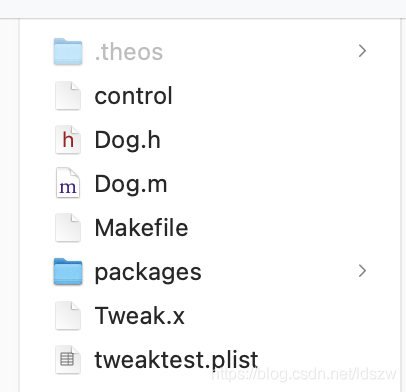Click empty space right of Dog.m row
Viewport: 406px width, 392px height.
[x=283, y=184]
